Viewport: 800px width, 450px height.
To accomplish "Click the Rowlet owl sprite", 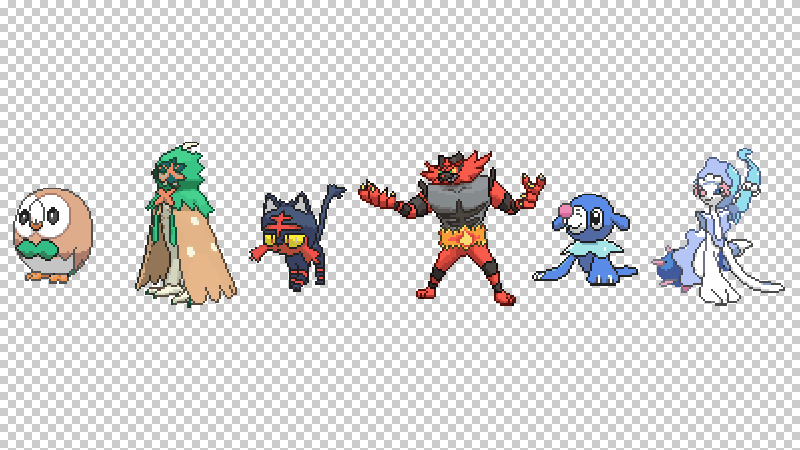I will tap(53, 235).
